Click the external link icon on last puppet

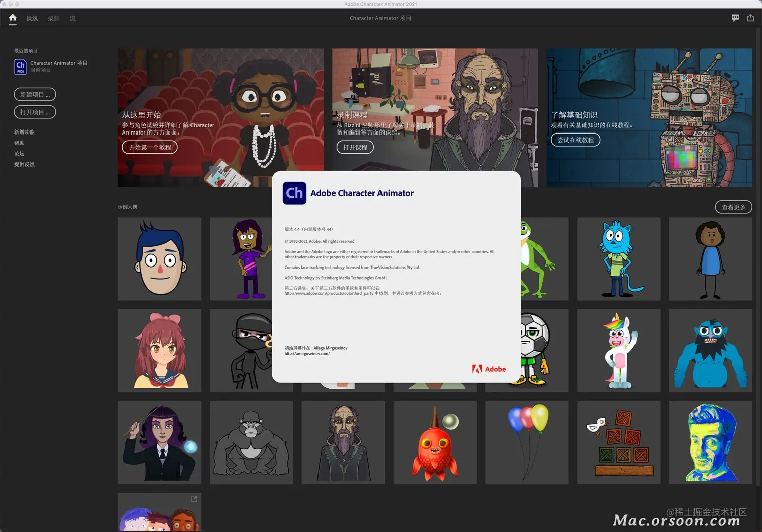[194, 499]
